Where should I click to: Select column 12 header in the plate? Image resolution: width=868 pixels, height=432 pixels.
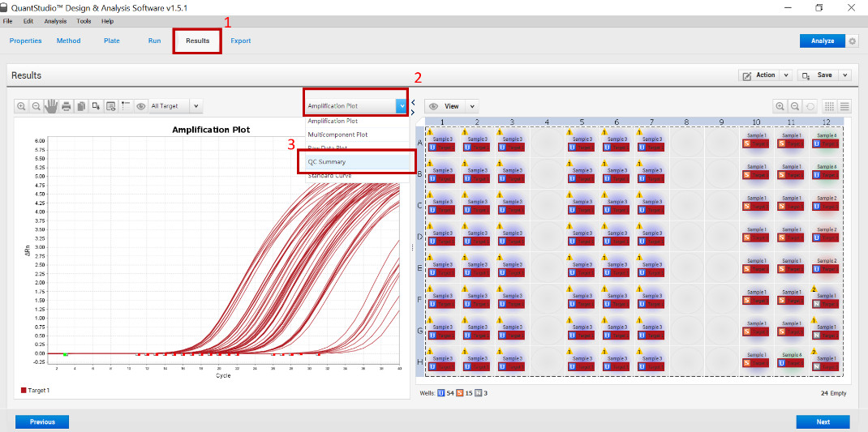[826, 122]
